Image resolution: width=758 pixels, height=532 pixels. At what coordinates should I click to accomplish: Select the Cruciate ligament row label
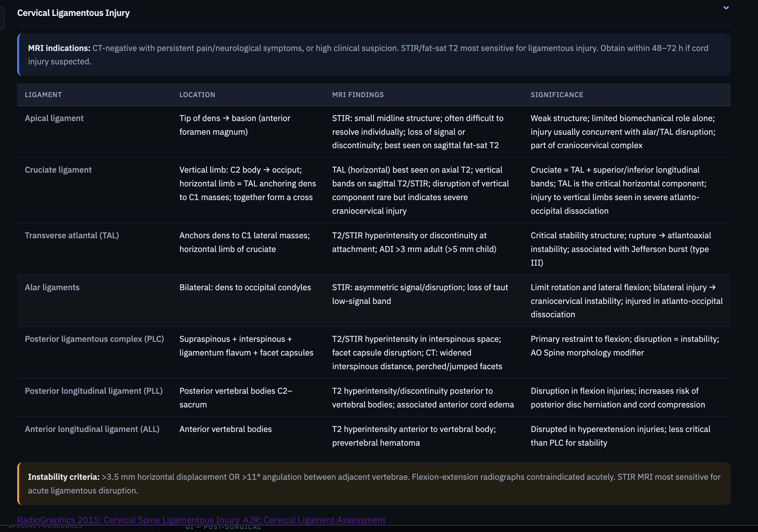click(x=58, y=170)
